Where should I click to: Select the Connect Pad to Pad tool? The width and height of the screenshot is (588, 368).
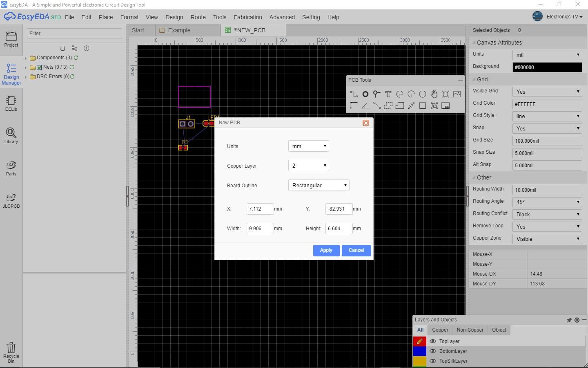pyautogui.click(x=377, y=105)
